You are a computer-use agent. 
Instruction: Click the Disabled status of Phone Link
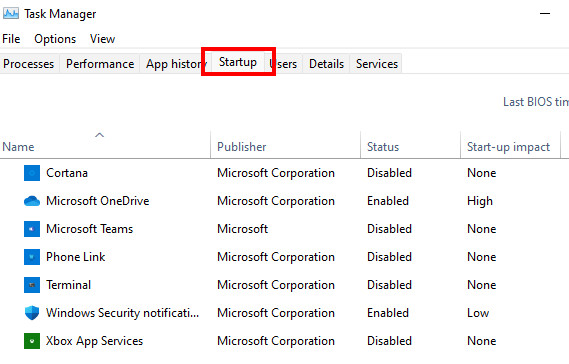click(x=389, y=257)
